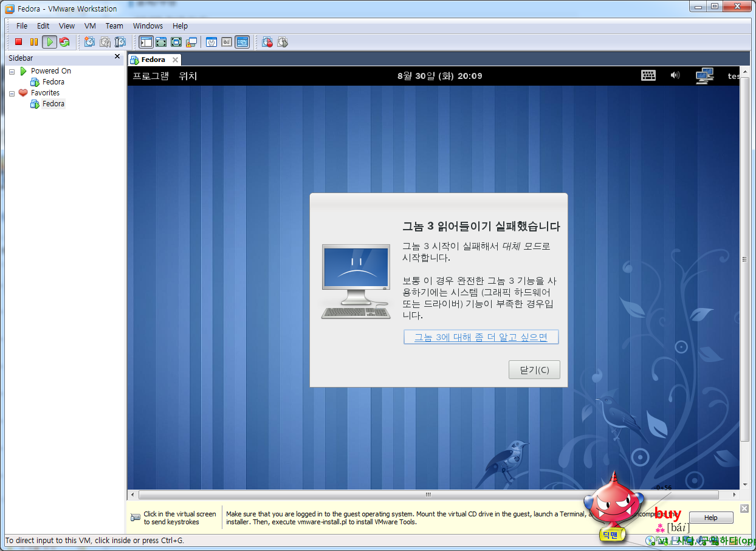
Task: Click the 닫기(C) button
Action: point(534,370)
